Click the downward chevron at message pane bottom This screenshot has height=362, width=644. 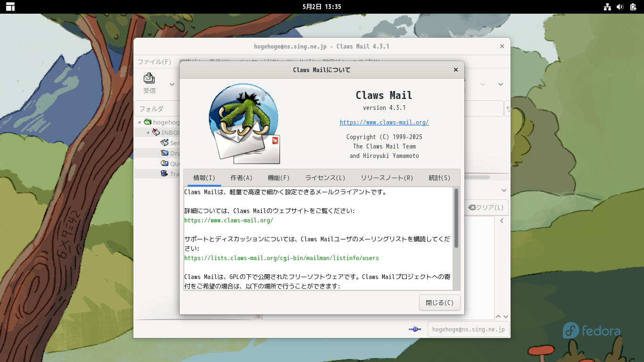point(506,317)
